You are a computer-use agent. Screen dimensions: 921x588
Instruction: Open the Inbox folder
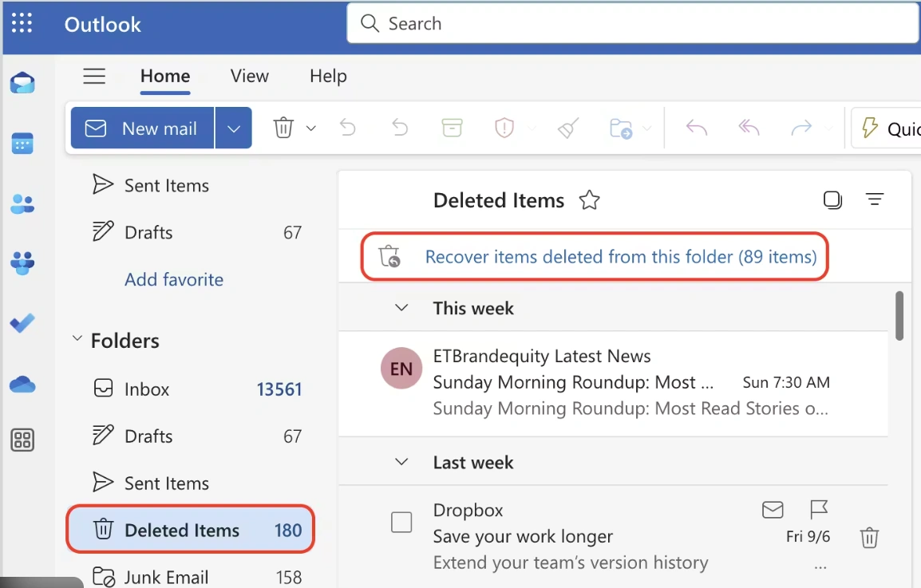click(x=191, y=389)
